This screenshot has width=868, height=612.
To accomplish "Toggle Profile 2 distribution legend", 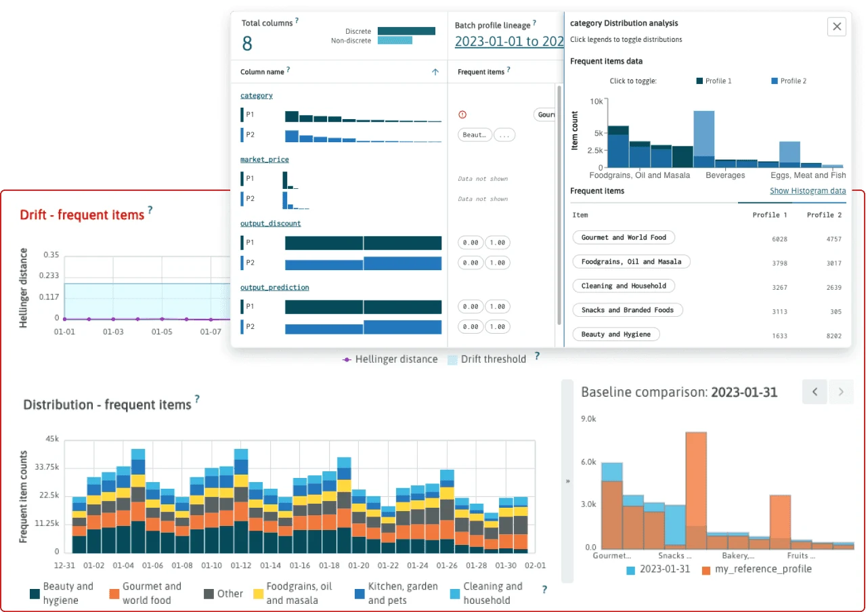I will pyautogui.click(x=789, y=81).
